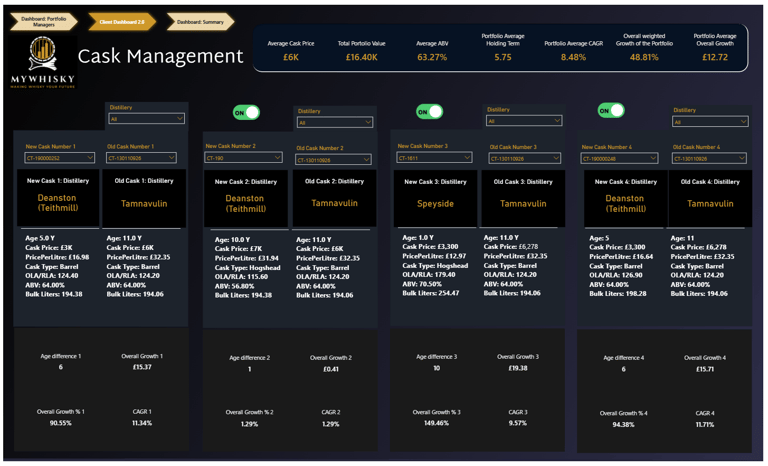Expand the Old Cask Number 2 dropdown

[334, 160]
